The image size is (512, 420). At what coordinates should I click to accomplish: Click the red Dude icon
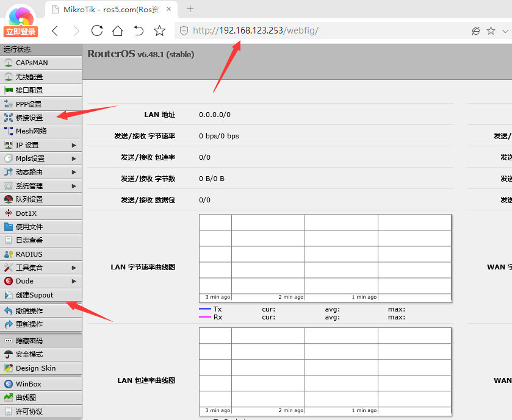point(9,281)
